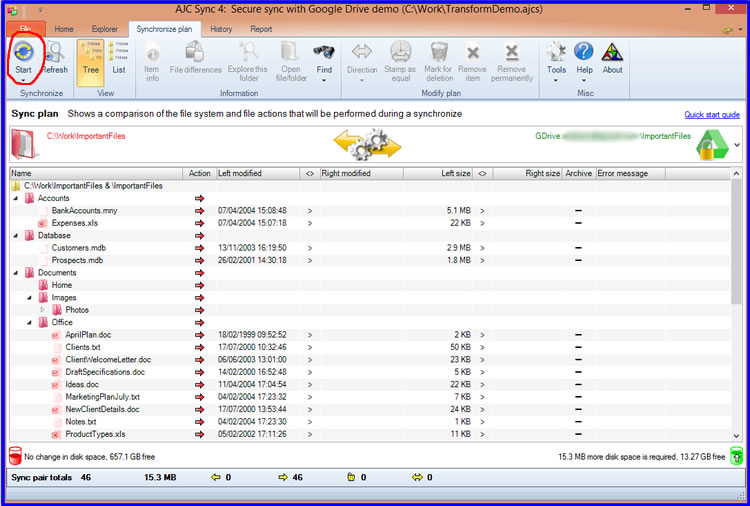The image size is (750, 506).
Task: Click the About icon
Action: point(612,52)
